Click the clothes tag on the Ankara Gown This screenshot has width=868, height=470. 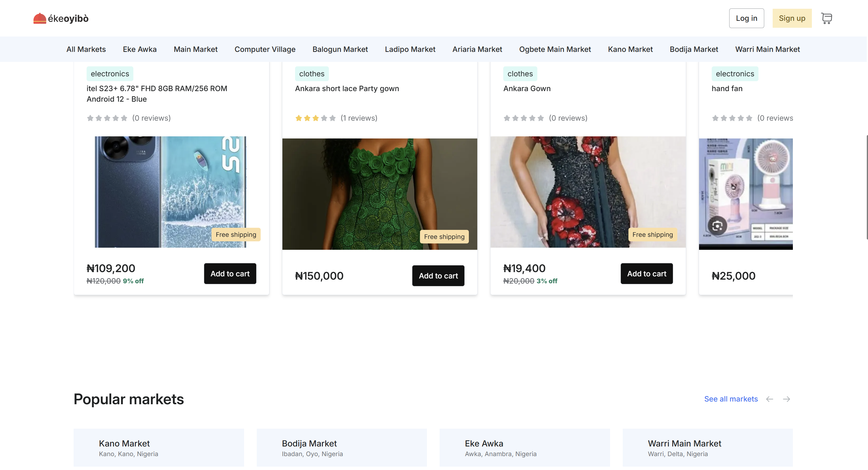pyautogui.click(x=520, y=73)
